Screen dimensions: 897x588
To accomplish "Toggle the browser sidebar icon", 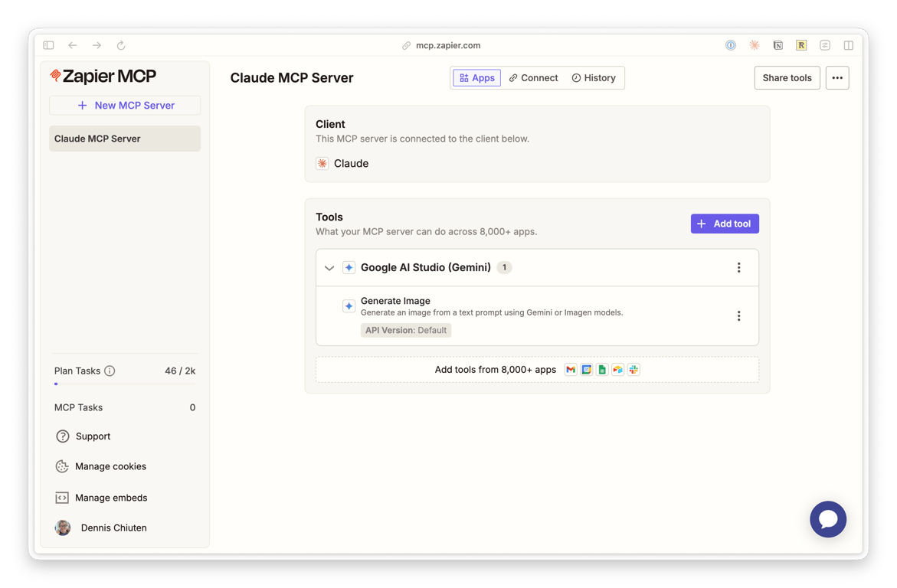I will [48, 45].
